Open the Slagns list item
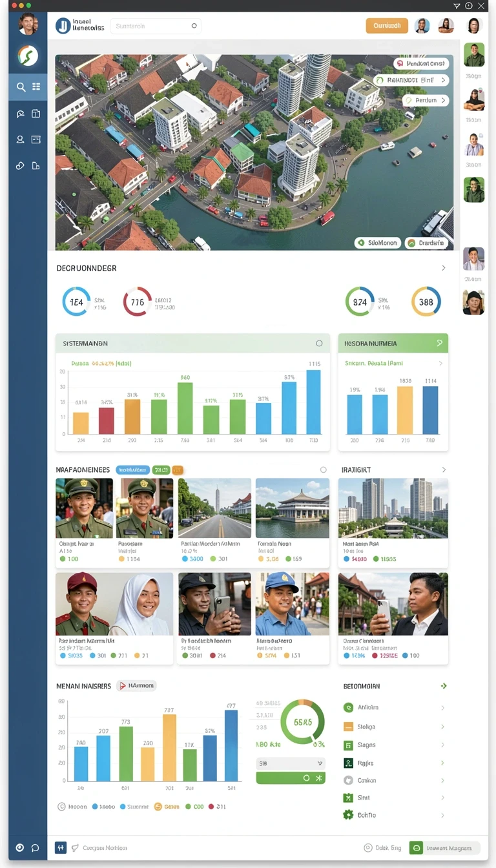Viewport: 496px width, 868px height. coord(393,745)
